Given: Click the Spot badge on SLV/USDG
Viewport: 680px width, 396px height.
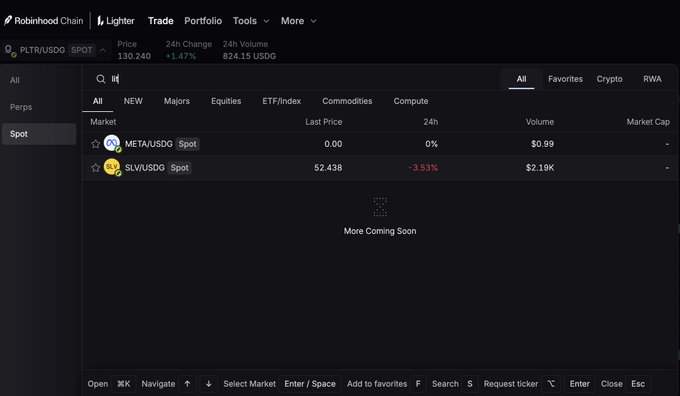Looking at the screenshot, I should tap(180, 167).
